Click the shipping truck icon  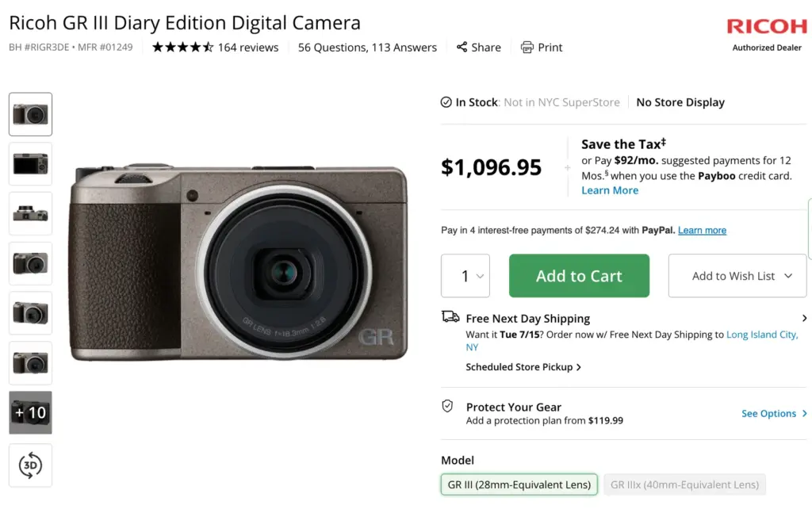click(x=450, y=317)
